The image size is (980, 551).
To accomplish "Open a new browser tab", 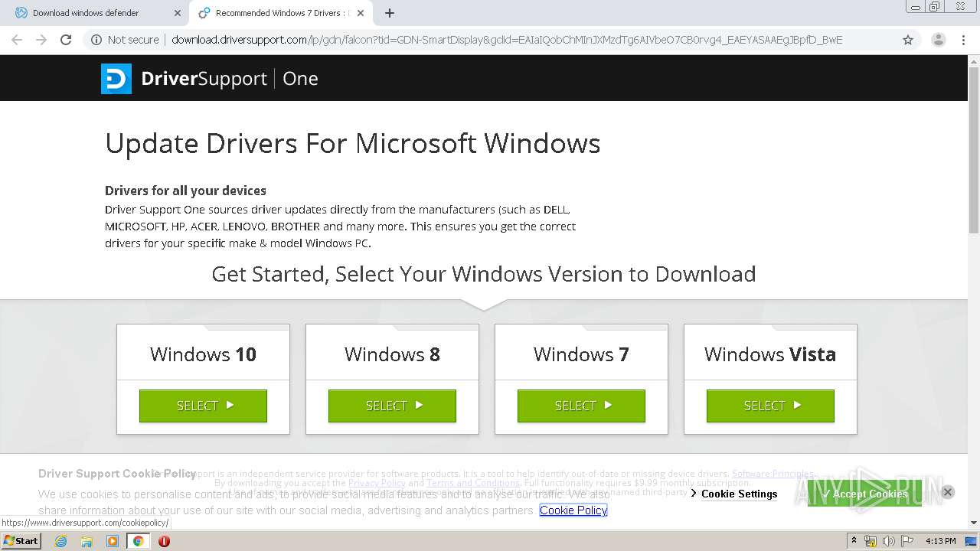I will pos(390,13).
